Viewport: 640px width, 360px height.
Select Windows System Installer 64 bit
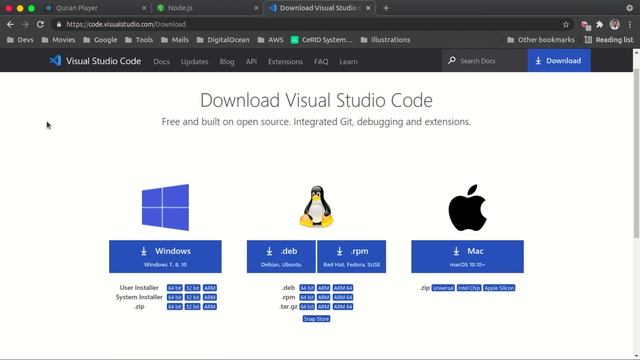click(174, 297)
